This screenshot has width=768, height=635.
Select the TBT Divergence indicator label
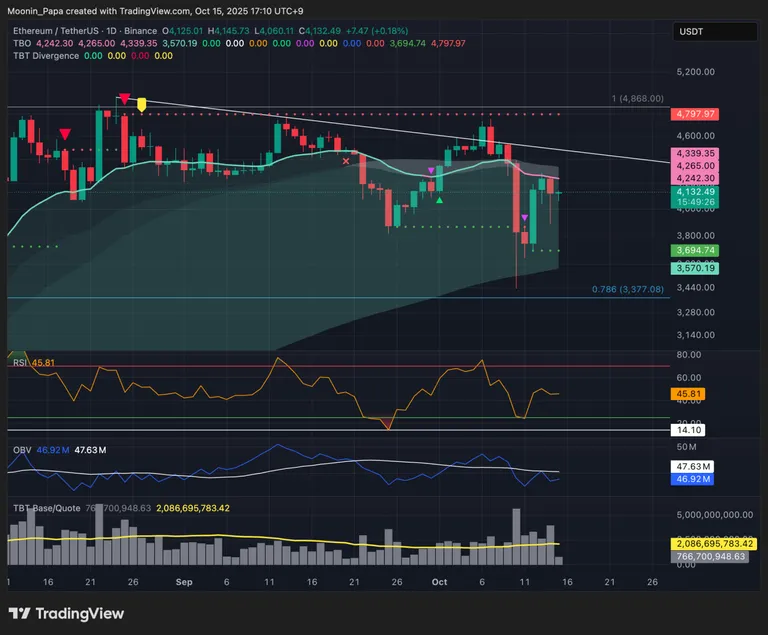tap(46, 56)
